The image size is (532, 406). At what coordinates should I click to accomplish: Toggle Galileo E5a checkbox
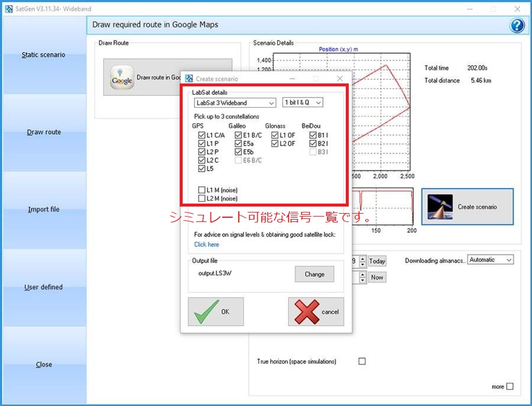238,143
